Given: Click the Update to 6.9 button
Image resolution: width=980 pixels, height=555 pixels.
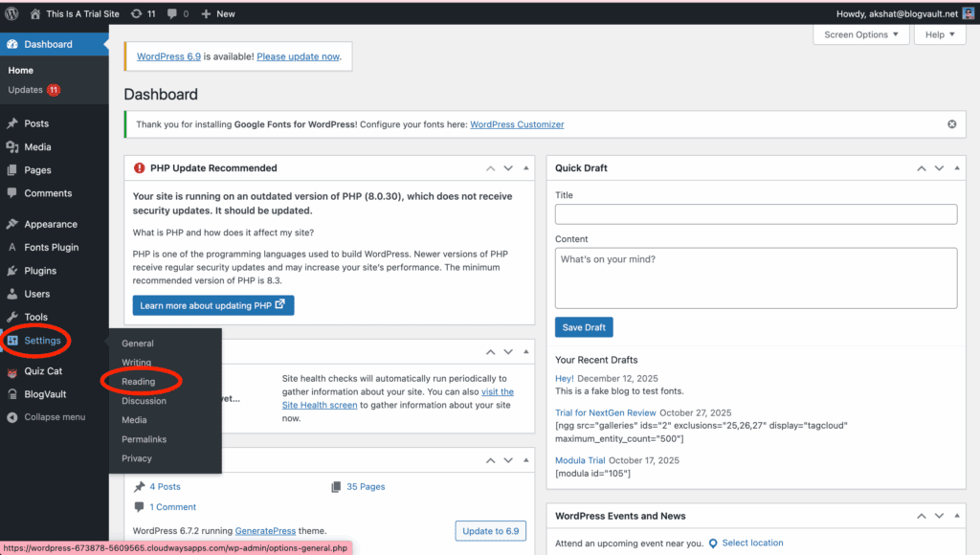Looking at the screenshot, I should 491,531.
